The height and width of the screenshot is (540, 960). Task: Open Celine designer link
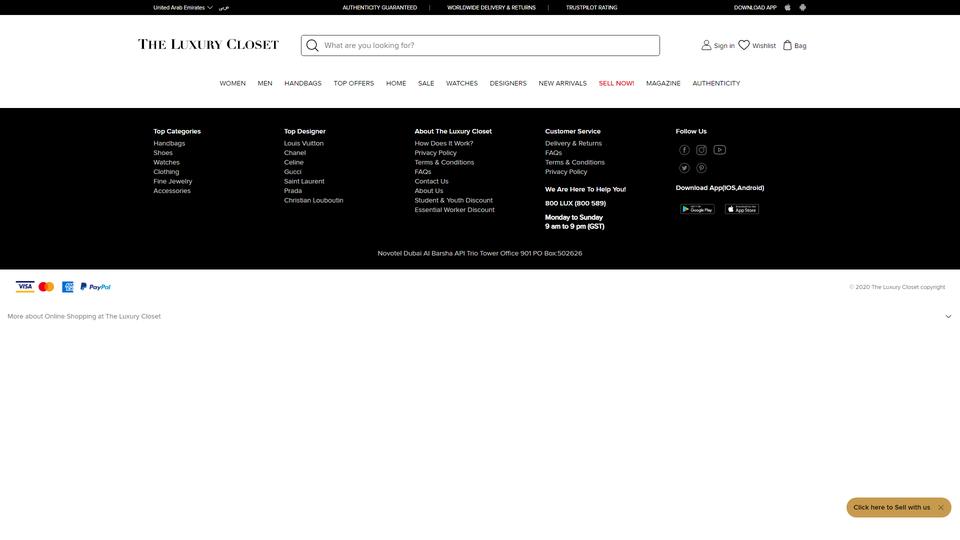click(x=294, y=162)
